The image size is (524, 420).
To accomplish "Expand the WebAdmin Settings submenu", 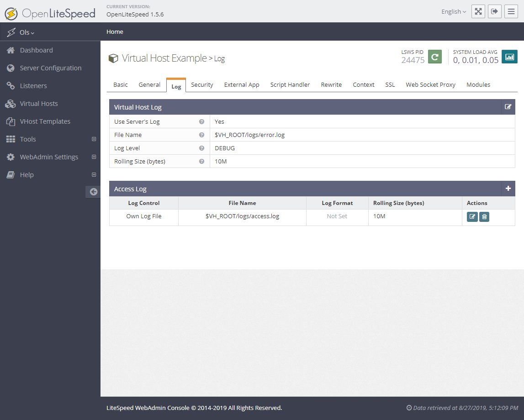I will [x=94, y=157].
